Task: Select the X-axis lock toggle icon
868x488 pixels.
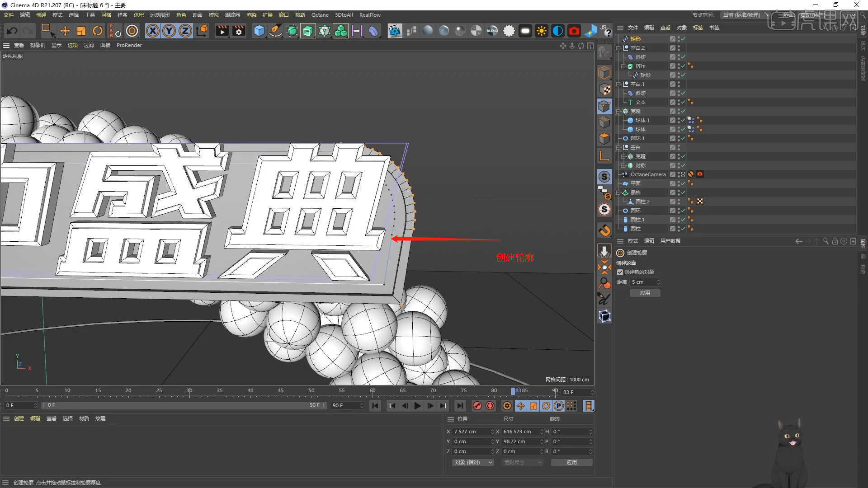Action: [x=153, y=31]
